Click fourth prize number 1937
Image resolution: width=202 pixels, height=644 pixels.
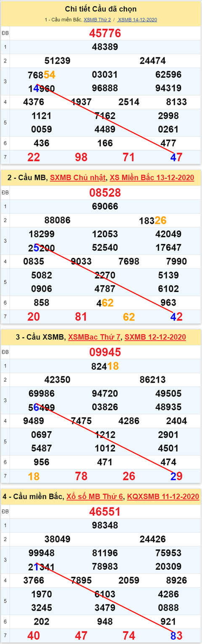tap(82, 102)
